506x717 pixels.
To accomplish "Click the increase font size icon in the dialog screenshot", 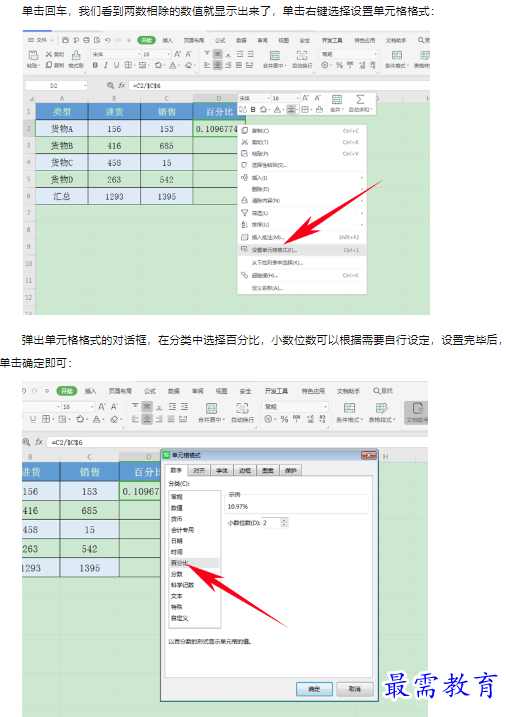I will coord(102,407).
